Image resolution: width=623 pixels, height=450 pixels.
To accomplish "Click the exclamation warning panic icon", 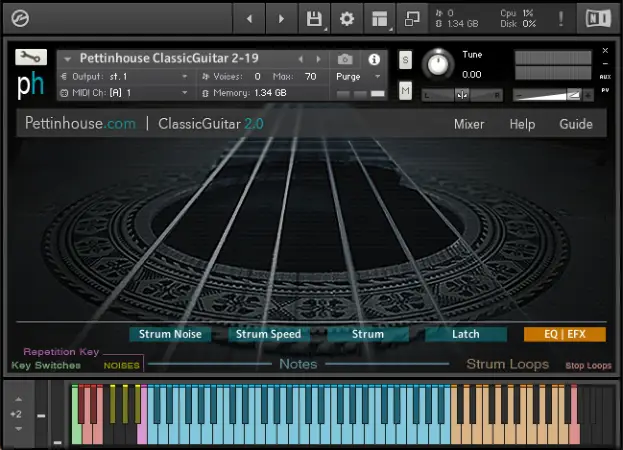I will click(560, 18).
